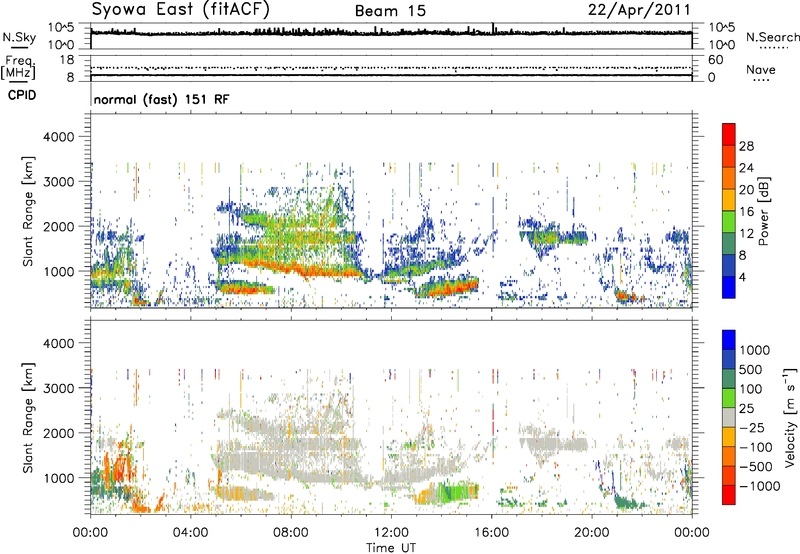Click the power panel 'Slant Range [km]' label

pyautogui.click(x=28, y=211)
